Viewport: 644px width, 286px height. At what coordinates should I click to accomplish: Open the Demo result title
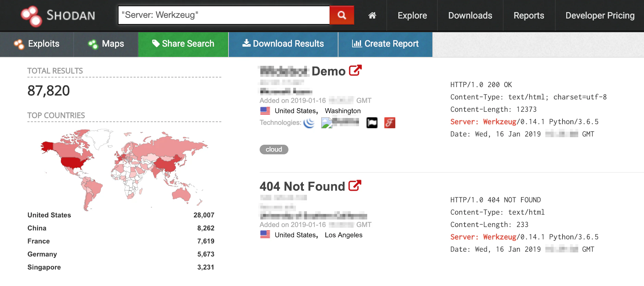click(x=303, y=71)
